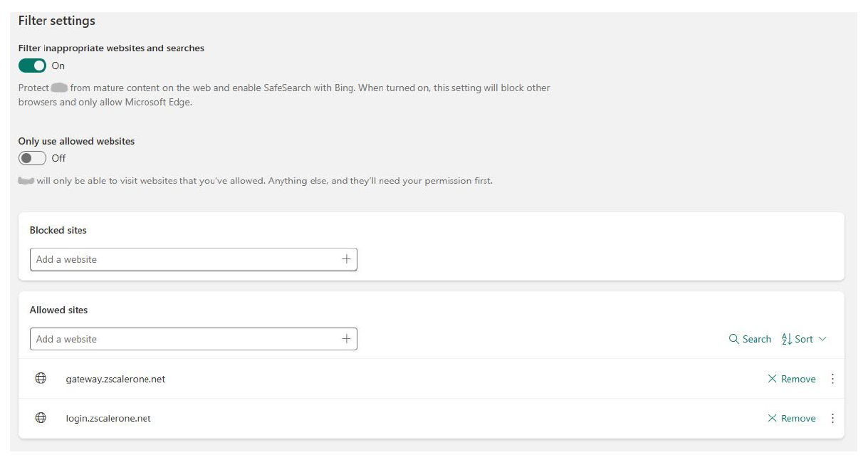Enable the Only use allowed websites switch
Screen dimensions: 868x460
point(32,158)
